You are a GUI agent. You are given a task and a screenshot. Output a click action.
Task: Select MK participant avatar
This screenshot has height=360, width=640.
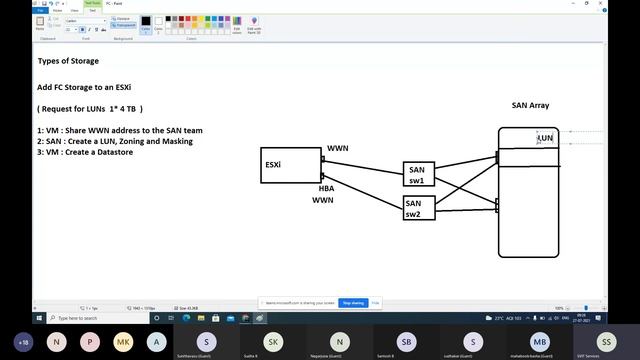pyautogui.click(x=123, y=342)
